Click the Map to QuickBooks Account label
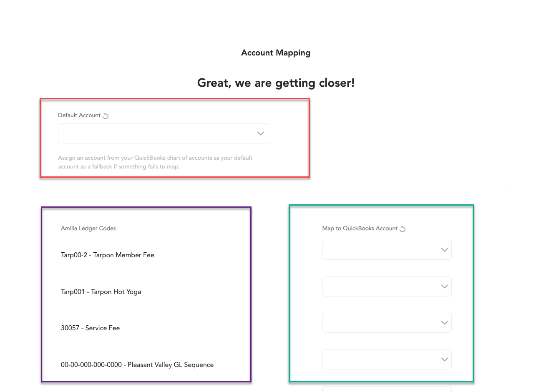The height and width of the screenshot is (392, 536). click(360, 229)
